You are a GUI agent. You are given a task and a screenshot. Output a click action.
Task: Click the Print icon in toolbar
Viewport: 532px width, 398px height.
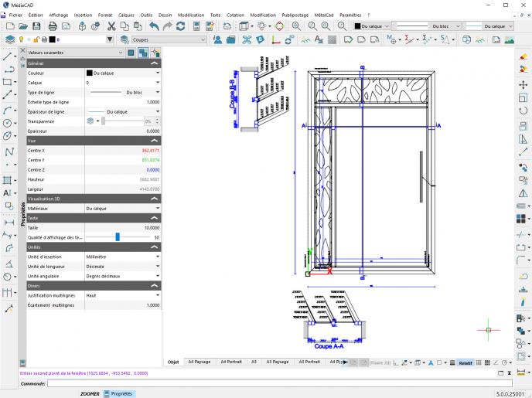point(53,26)
